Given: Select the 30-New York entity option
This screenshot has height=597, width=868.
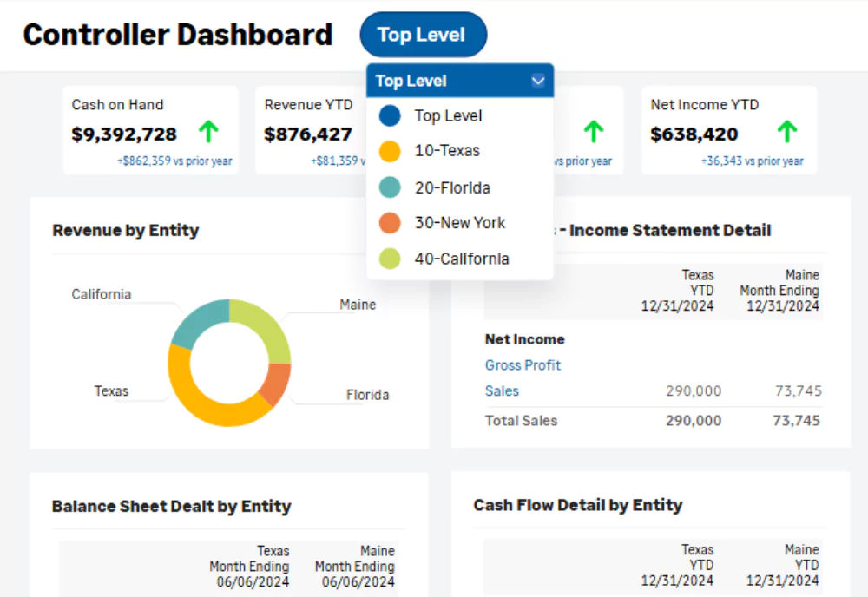Looking at the screenshot, I should [459, 223].
